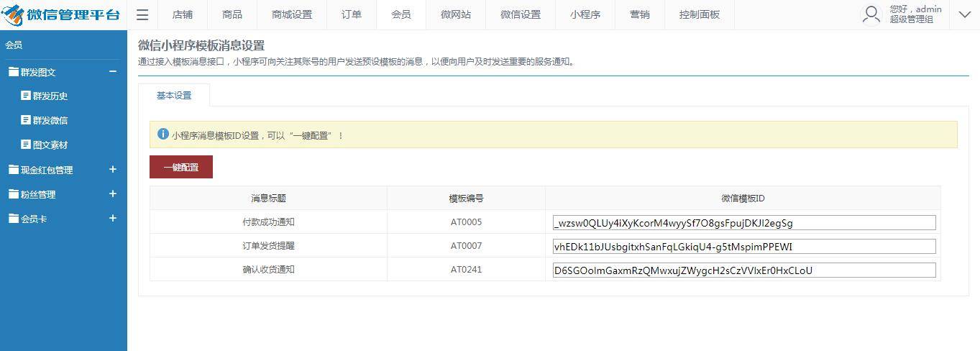980x351 pixels.
Task: Click the admin user avatar icon
Action: point(871,14)
